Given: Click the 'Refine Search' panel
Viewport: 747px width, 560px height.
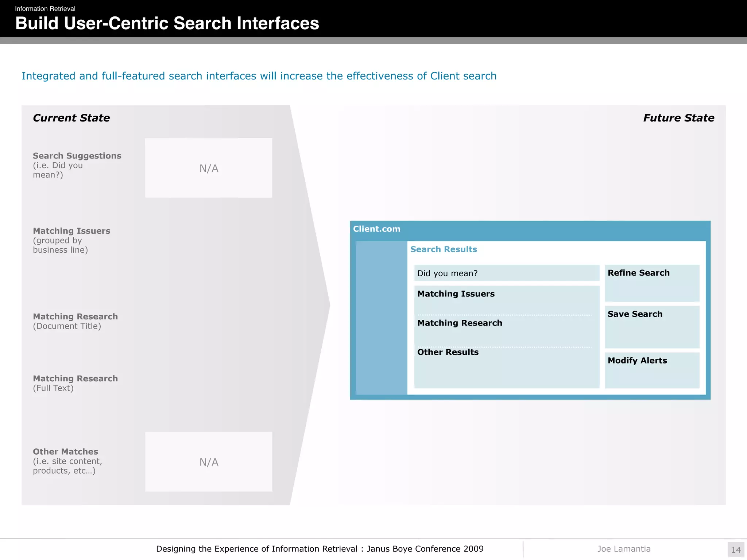Looking at the screenshot, I should pos(652,283).
